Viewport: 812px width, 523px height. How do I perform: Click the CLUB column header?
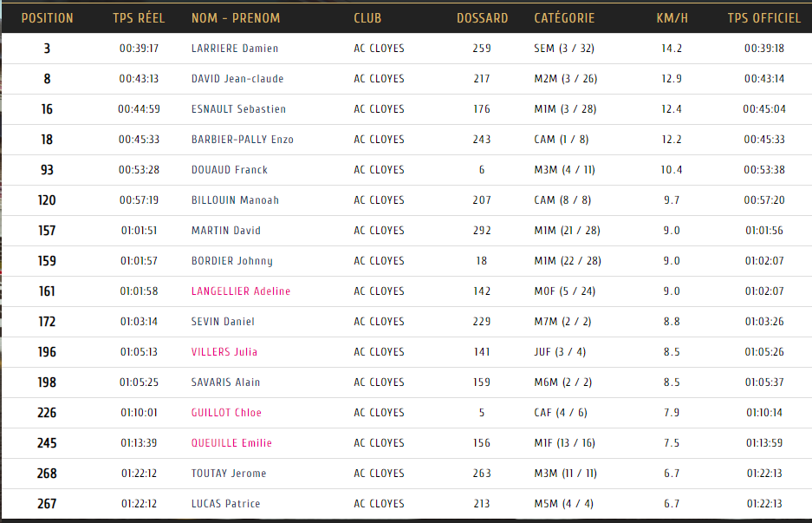(367, 18)
